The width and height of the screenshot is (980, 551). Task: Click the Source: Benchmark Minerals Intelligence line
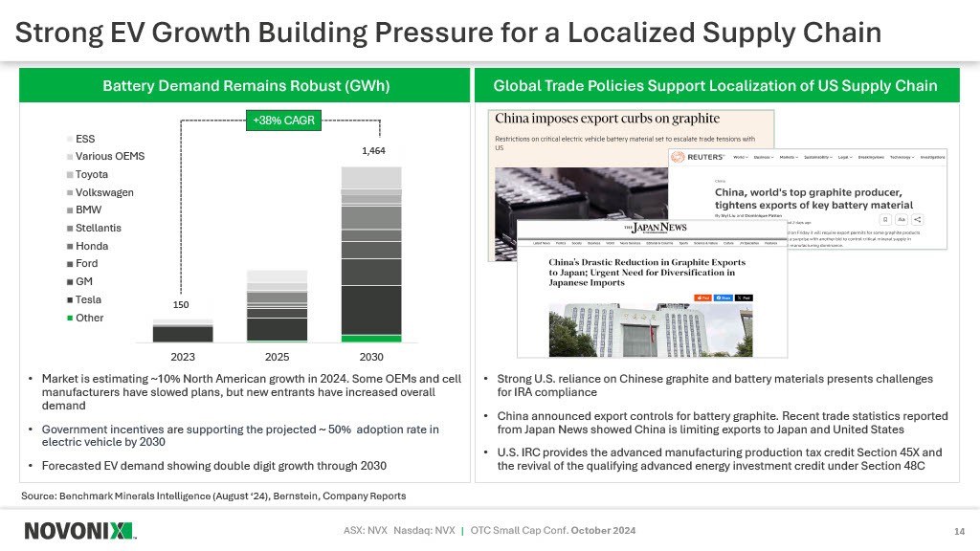(213, 496)
